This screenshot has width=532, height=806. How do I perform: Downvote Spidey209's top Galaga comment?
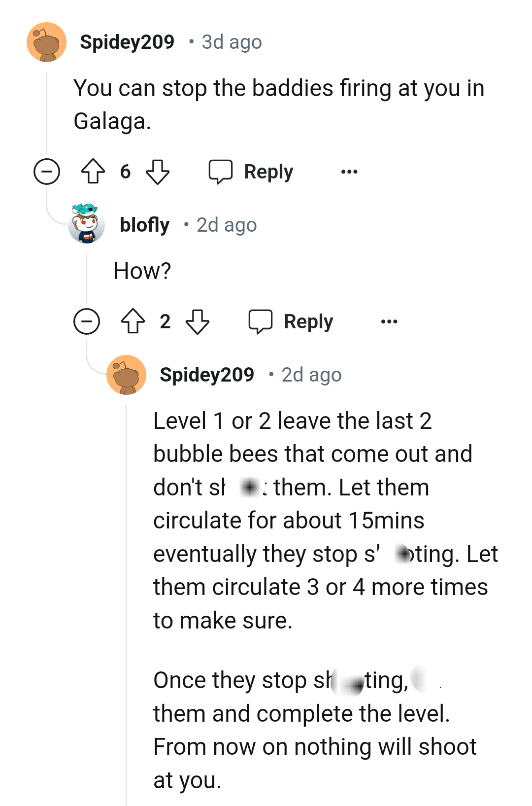[x=158, y=172]
